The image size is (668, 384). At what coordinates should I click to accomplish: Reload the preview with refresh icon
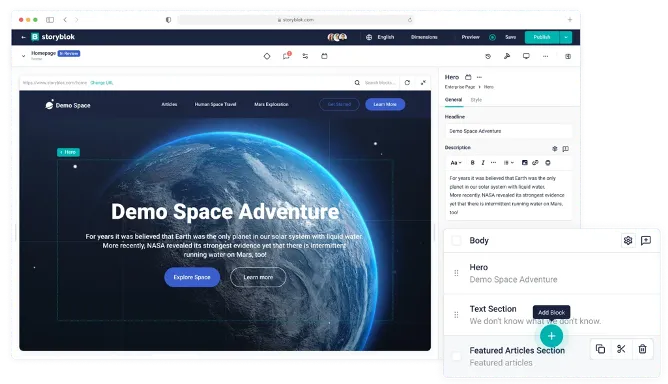coord(407,83)
